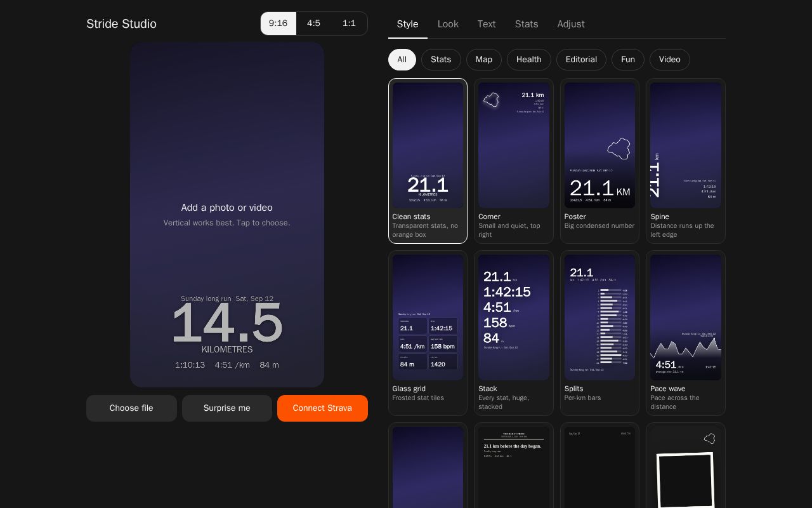This screenshot has width=812, height=508.
Task: Filter styles by Fun
Action: tap(628, 60)
